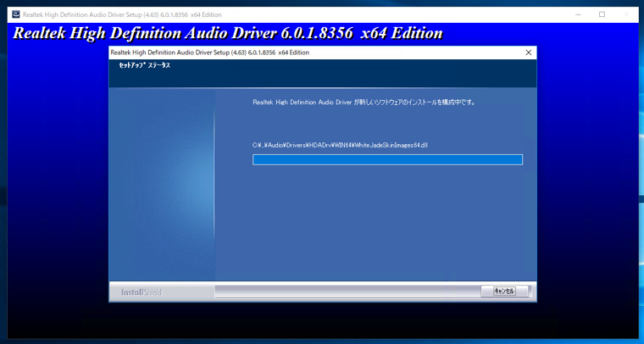Click the installer icon in outer title bar
644x344 pixels.
tap(15, 14)
